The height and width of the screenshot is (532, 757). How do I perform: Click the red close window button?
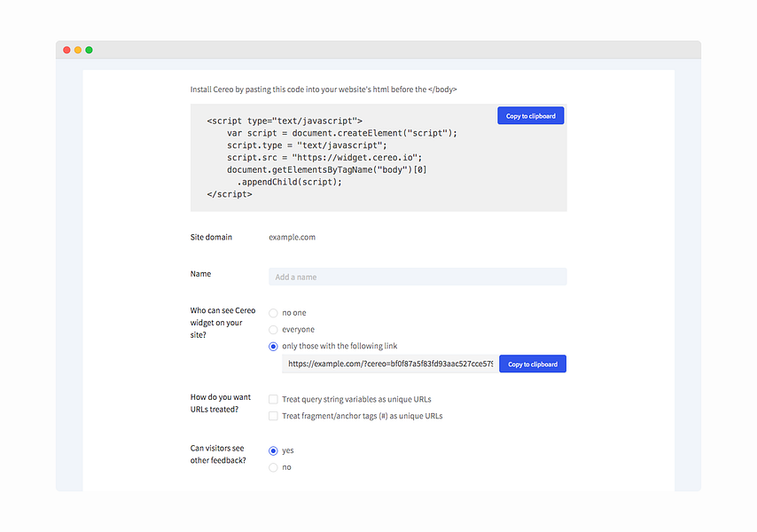coord(66,50)
